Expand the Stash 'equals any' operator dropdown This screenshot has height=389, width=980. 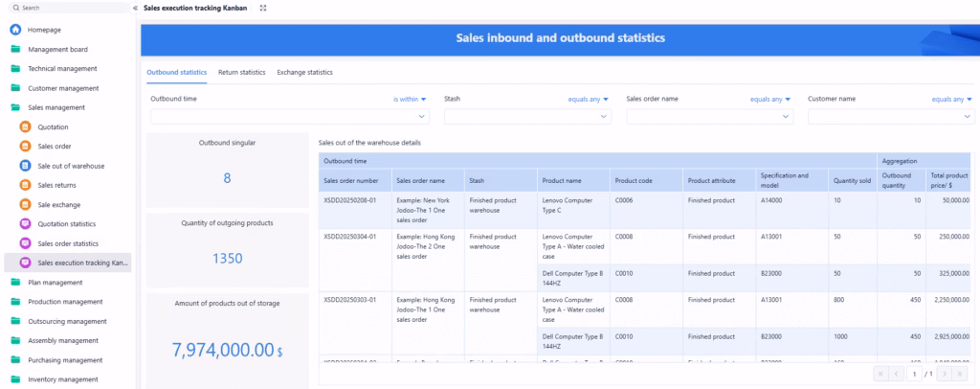point(588,99)
